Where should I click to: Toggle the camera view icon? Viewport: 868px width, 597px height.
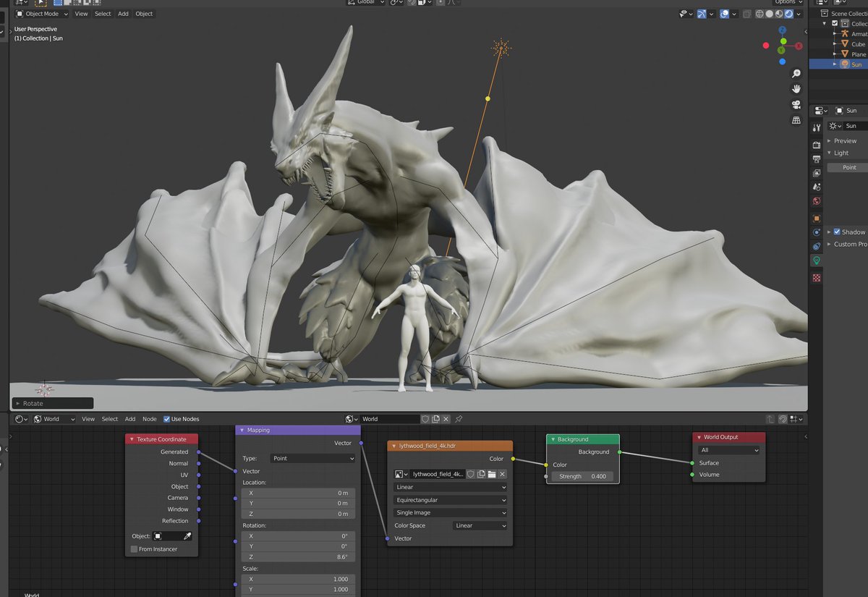click(x=796, y=104)
